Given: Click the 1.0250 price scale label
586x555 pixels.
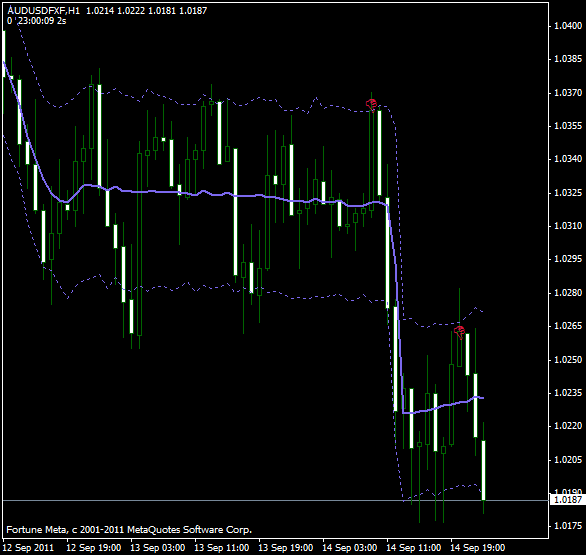Looking at the screenshot, I should point(568,360).
